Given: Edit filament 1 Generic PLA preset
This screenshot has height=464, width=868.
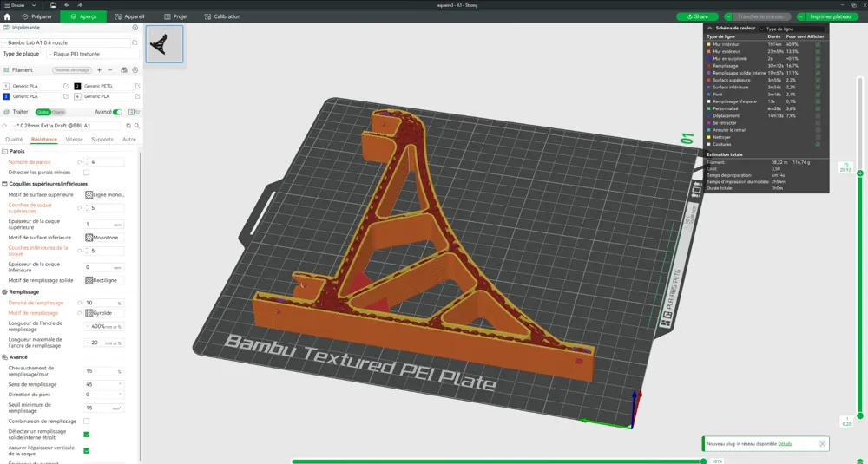Looking at the screenshot, I should click(x=66, y=86).
